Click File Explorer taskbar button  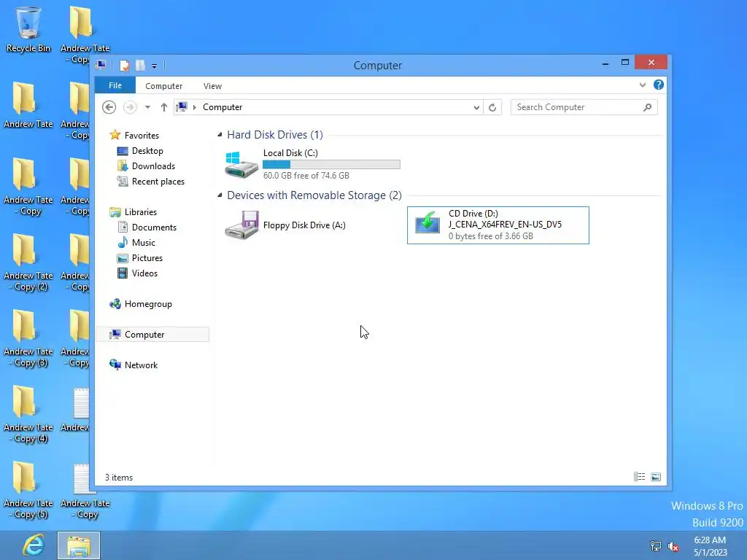(79, 545)
